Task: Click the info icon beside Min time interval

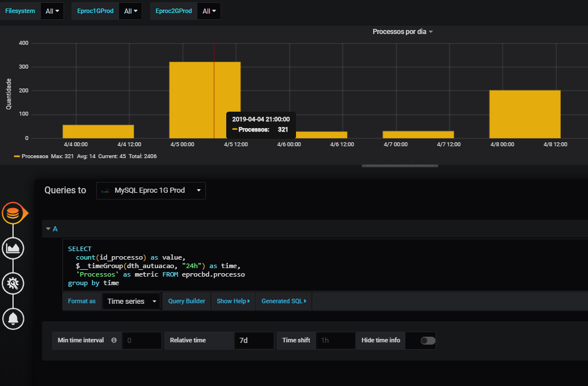Action: 113,341
